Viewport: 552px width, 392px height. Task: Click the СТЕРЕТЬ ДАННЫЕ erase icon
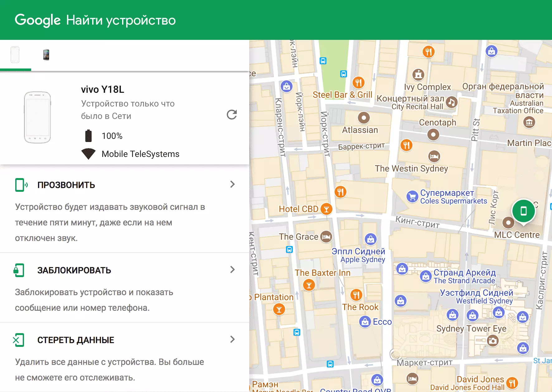tap(18, 340)
